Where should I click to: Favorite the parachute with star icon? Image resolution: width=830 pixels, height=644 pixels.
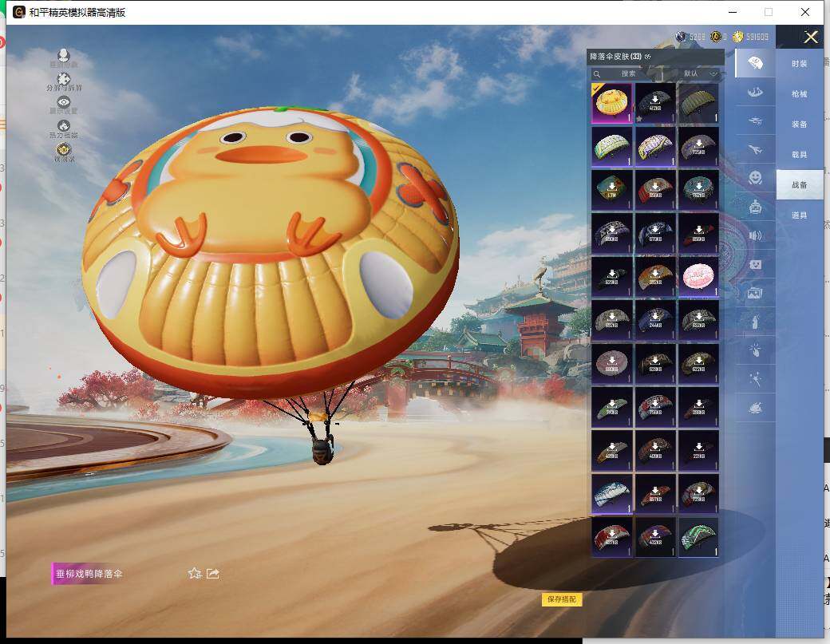click(x=194, y=573)
